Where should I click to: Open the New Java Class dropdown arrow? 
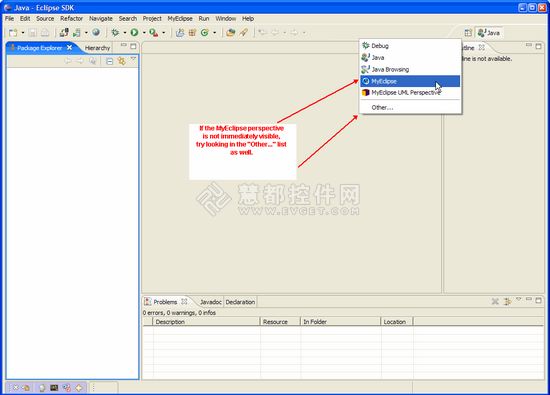tap(214, 33)
